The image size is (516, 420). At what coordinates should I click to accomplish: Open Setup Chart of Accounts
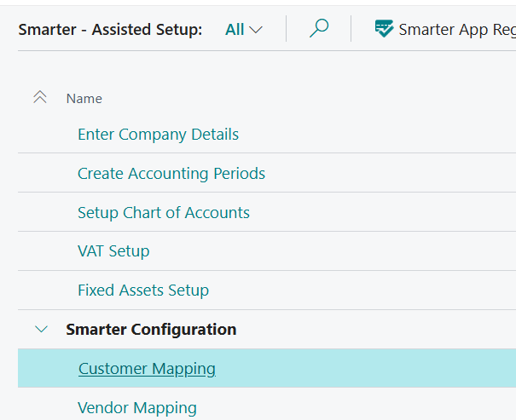164,213
